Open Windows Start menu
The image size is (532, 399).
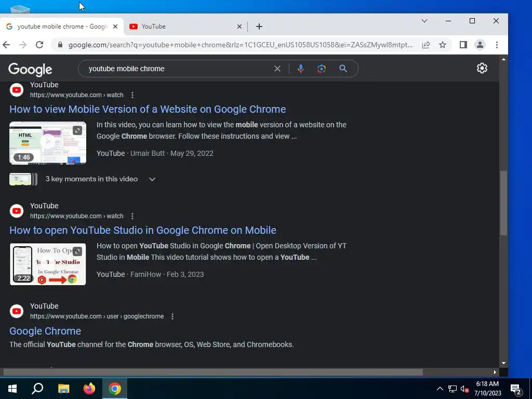[12, 389]
